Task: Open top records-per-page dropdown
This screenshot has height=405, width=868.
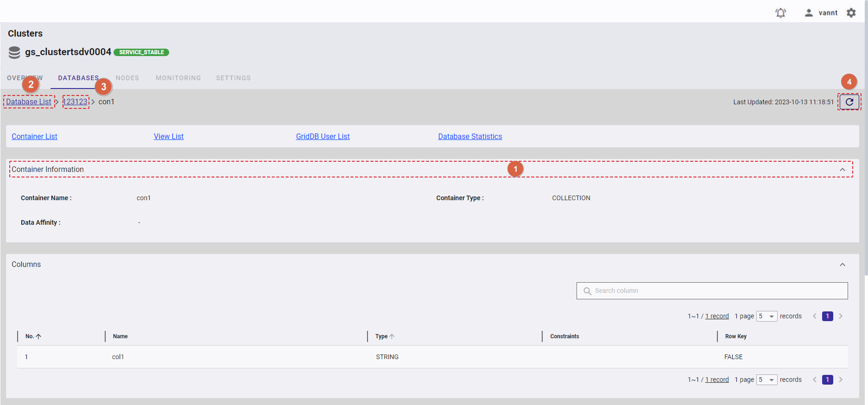Action: coord(767,316)
